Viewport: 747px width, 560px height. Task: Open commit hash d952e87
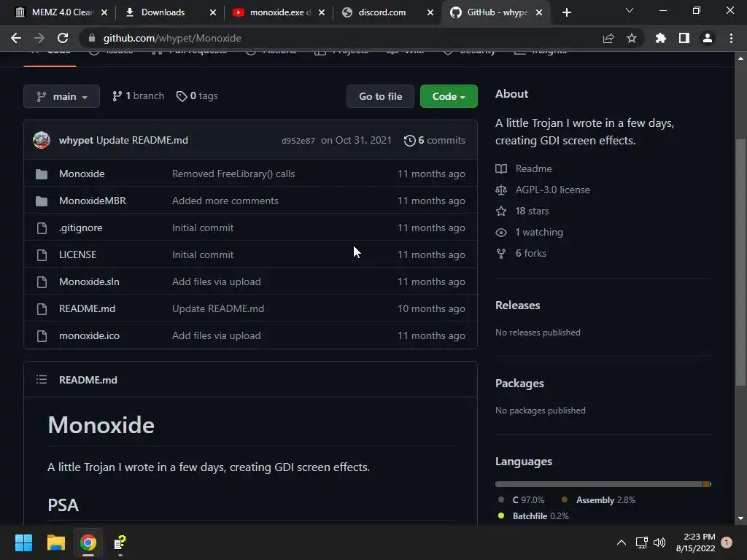[298, 141]
